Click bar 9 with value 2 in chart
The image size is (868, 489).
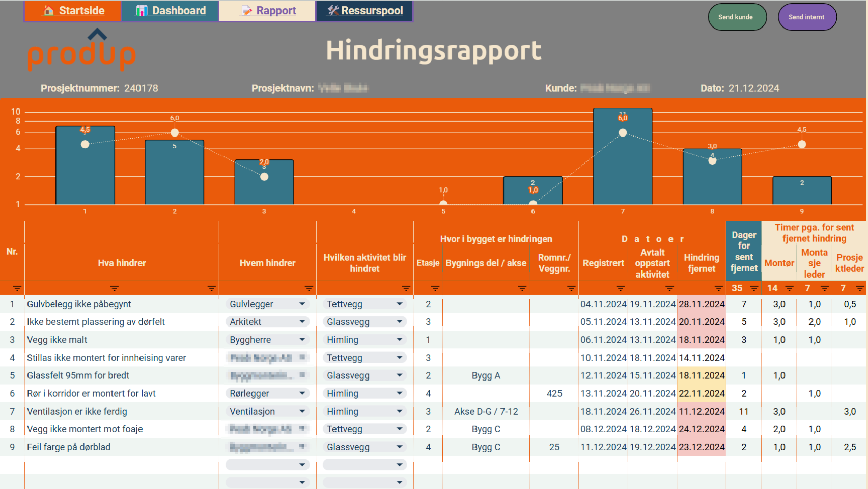click(802, 191)
